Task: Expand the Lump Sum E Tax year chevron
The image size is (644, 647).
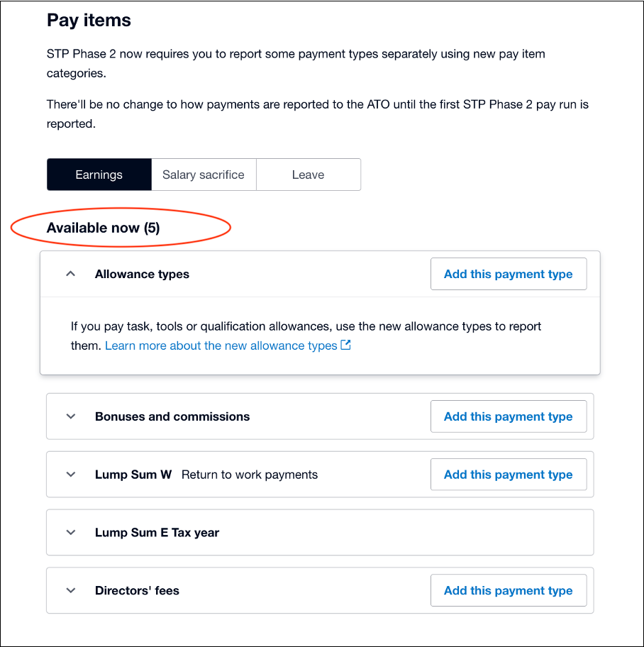Action: click(x=70, y=532)
